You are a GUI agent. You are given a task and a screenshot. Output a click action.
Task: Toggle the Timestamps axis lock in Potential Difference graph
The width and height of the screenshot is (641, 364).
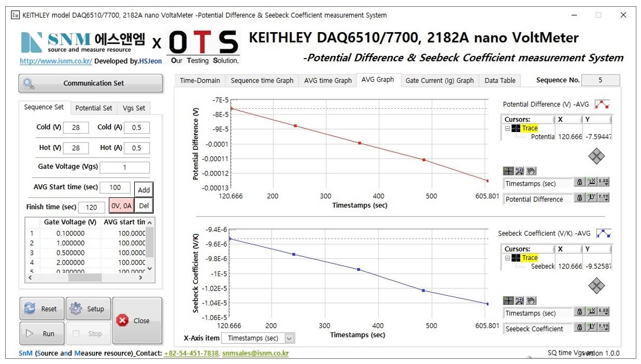(579, 182)
